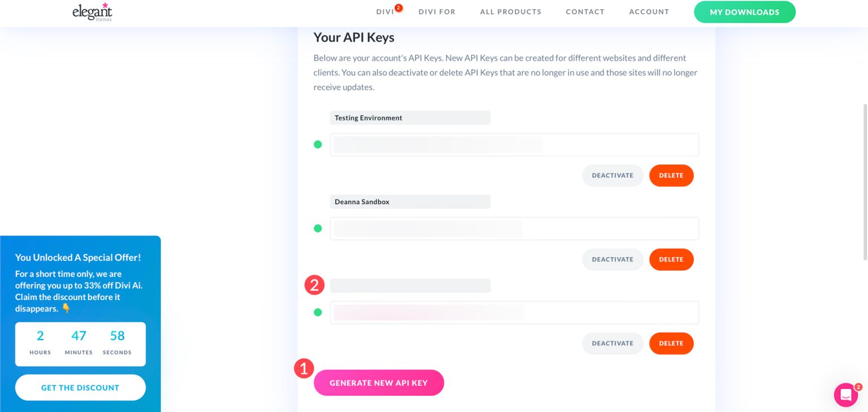Deactivate the Testing Environment API key
Image resolution: width=868 pixels, height=412 pixels.
(x=613, y=175)
